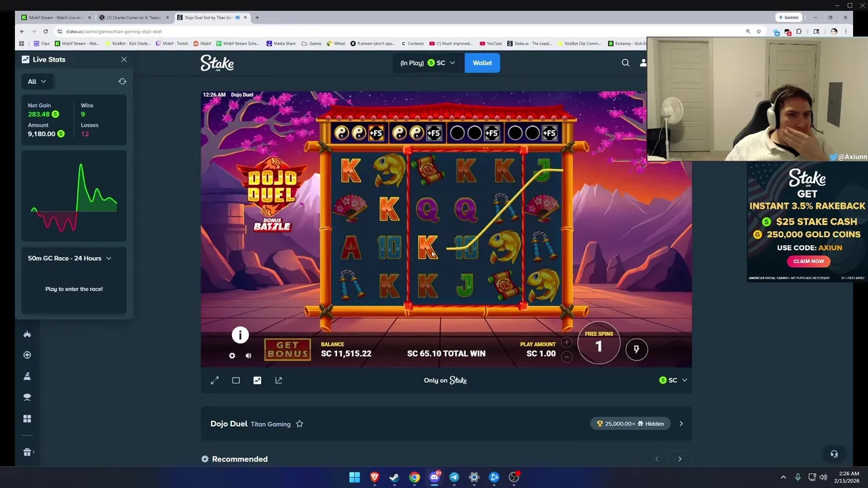
Task: Open the sidebar flask-shaped icon
Action: pos(27,376)
